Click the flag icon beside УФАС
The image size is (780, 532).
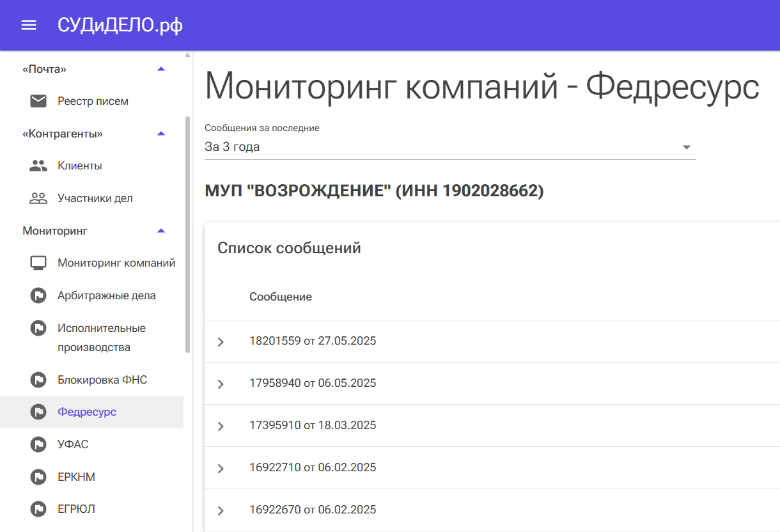[x=38, y=444]
